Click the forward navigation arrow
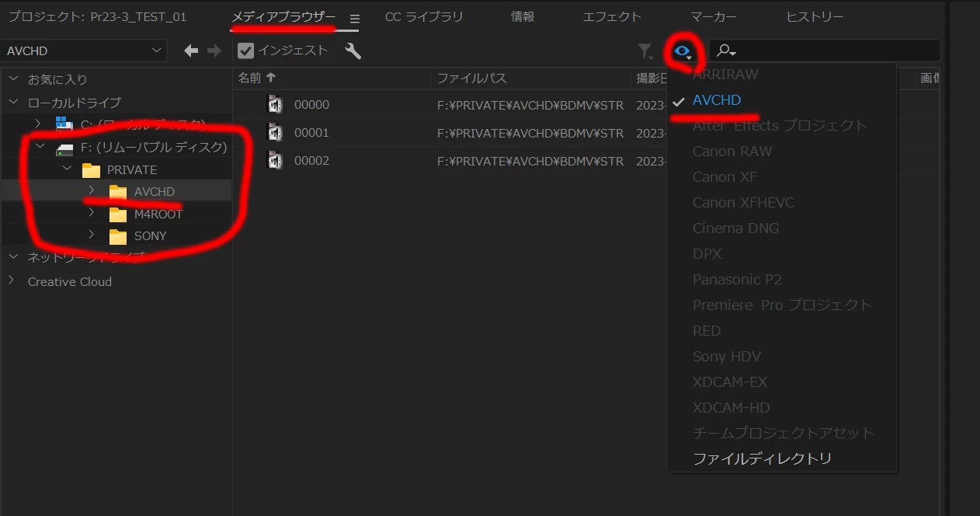 [214, 51]
